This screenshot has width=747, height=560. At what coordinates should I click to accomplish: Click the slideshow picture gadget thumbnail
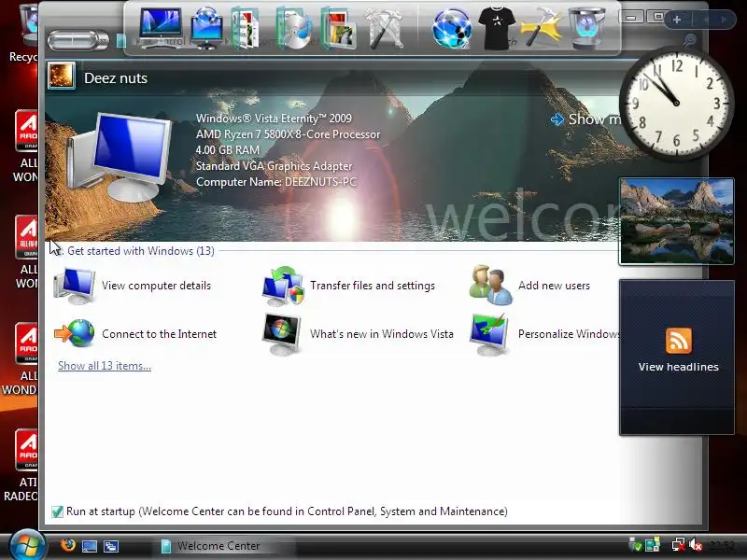(676, 221)
